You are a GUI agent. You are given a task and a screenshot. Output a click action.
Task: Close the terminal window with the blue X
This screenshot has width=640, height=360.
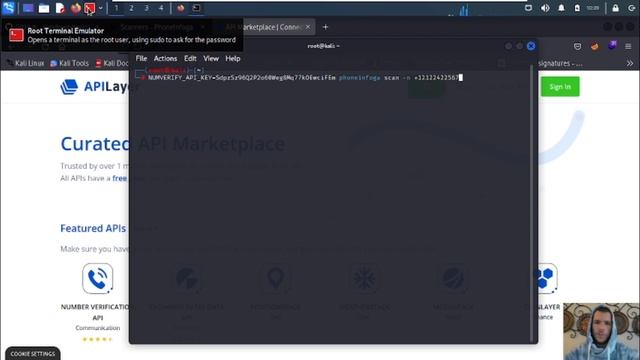pos(531,46)
